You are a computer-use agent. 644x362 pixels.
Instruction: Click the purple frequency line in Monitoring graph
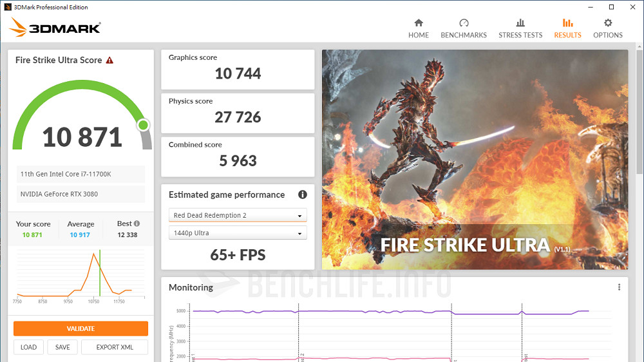[x=390, y=312]
